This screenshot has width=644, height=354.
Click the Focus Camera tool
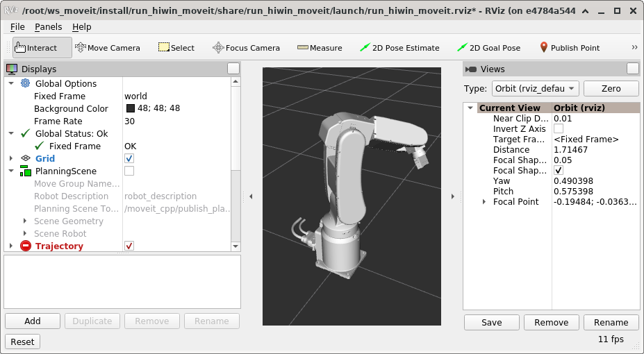(246, 48)
